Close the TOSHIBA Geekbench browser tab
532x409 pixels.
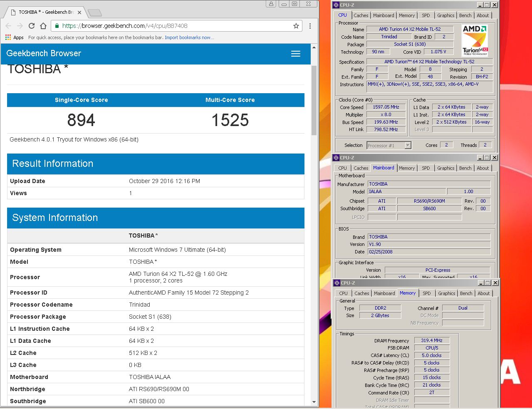79,12
